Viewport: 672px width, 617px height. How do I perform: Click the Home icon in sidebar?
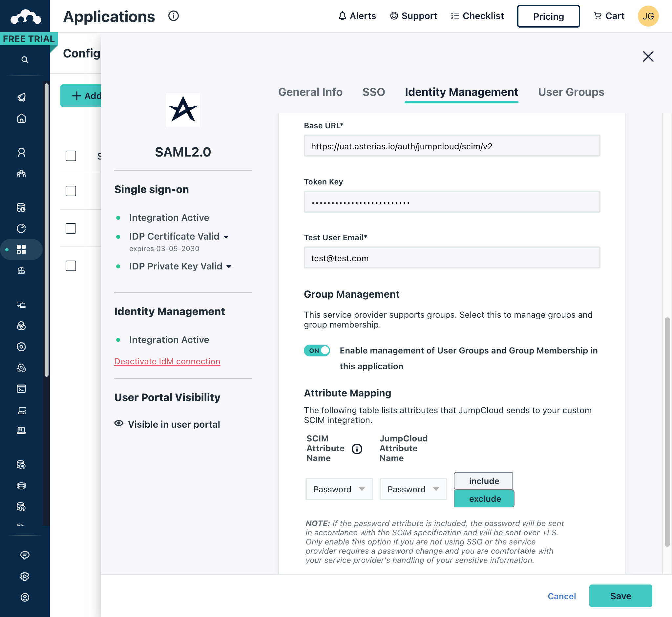point(21,118)
